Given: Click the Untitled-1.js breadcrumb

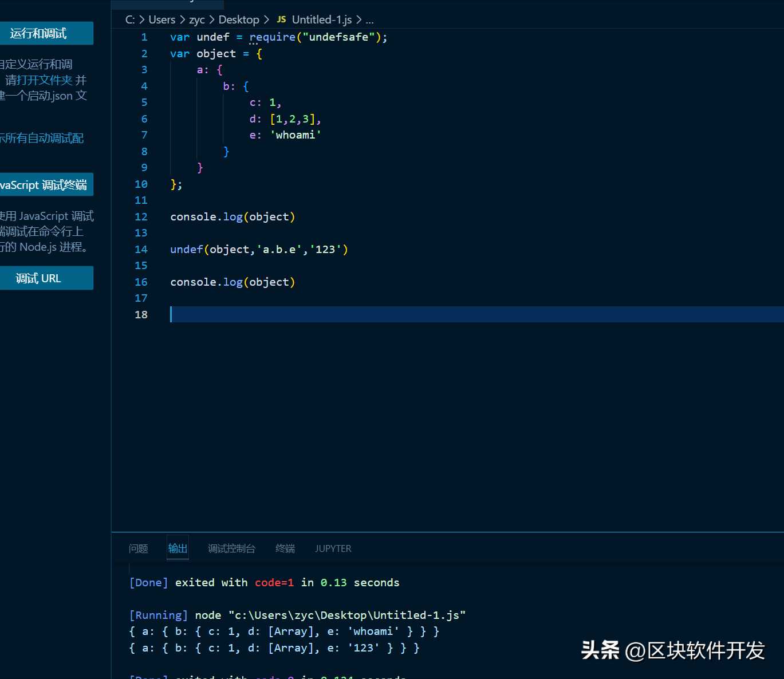Looking at the screenshot, I should click(x=322, y=19).
